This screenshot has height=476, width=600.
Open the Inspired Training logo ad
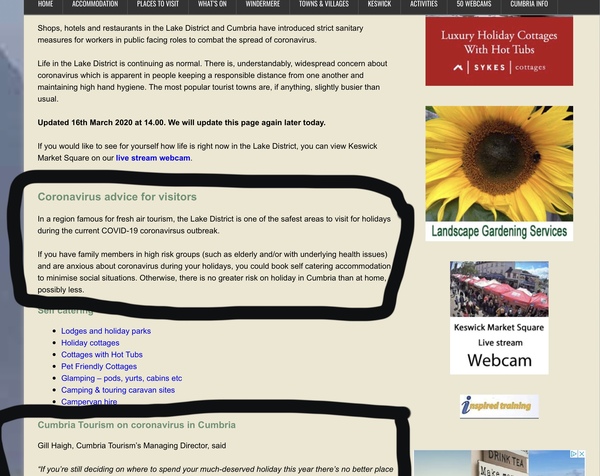coord(499,405)
